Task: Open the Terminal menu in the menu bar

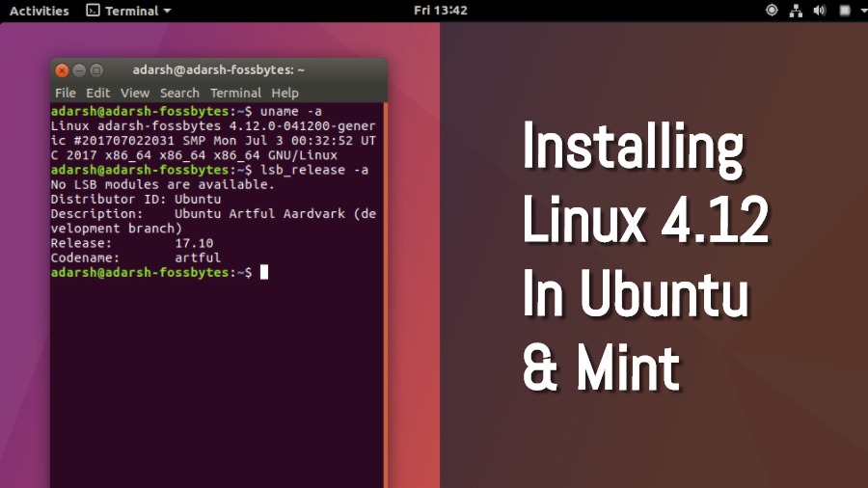Action: pos(235,93)
